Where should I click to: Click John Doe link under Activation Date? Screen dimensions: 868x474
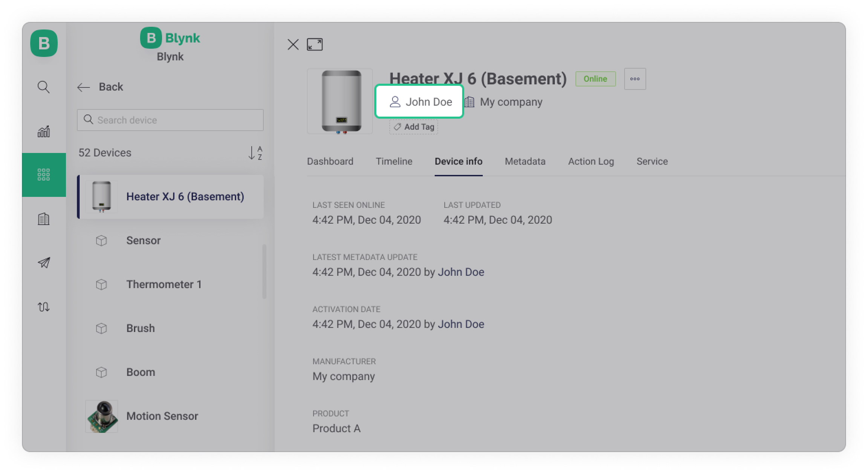point(461,324)
